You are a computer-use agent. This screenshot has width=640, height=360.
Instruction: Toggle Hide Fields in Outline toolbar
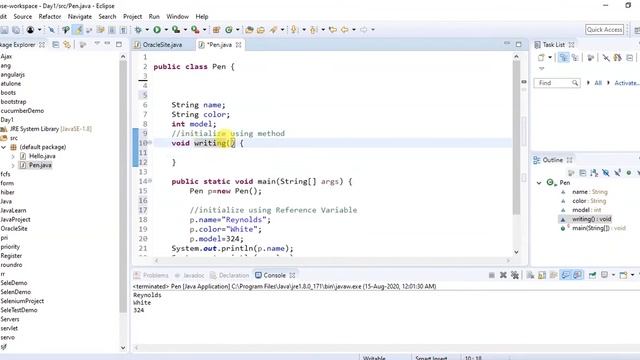point(606,173)
